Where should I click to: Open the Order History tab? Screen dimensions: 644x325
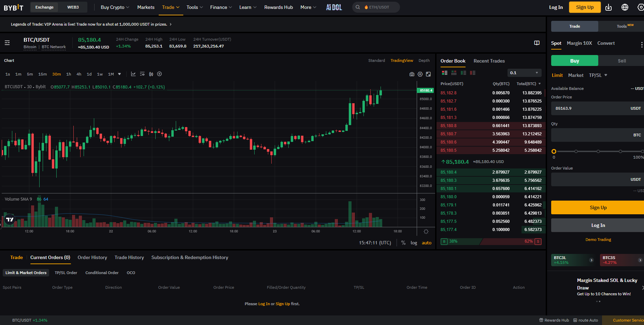pos(92,257)
